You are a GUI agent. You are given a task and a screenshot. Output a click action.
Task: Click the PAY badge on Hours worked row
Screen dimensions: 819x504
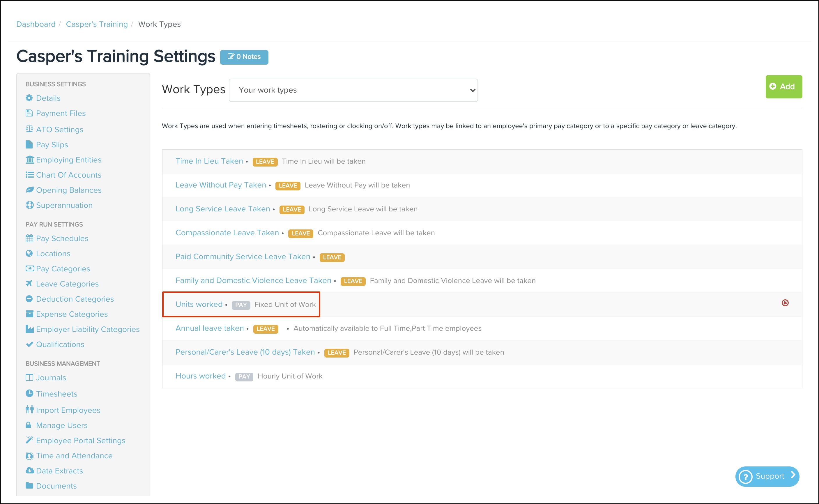244,377
